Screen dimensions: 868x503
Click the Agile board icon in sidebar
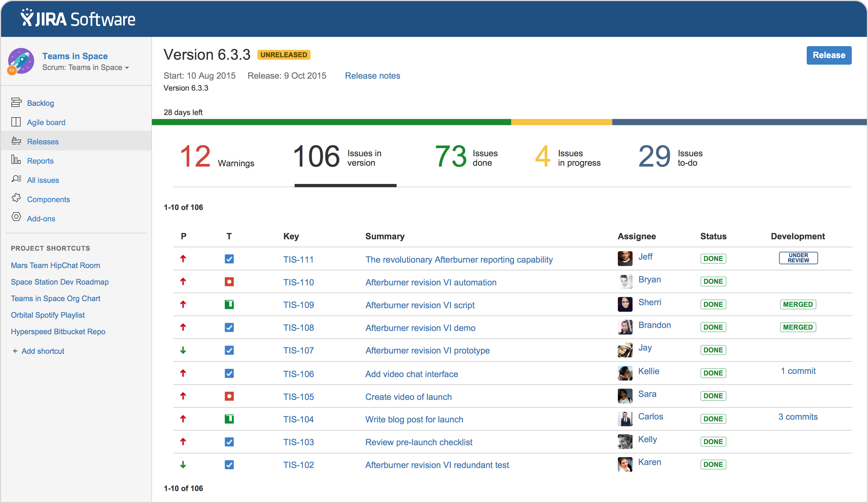(16, 122)
